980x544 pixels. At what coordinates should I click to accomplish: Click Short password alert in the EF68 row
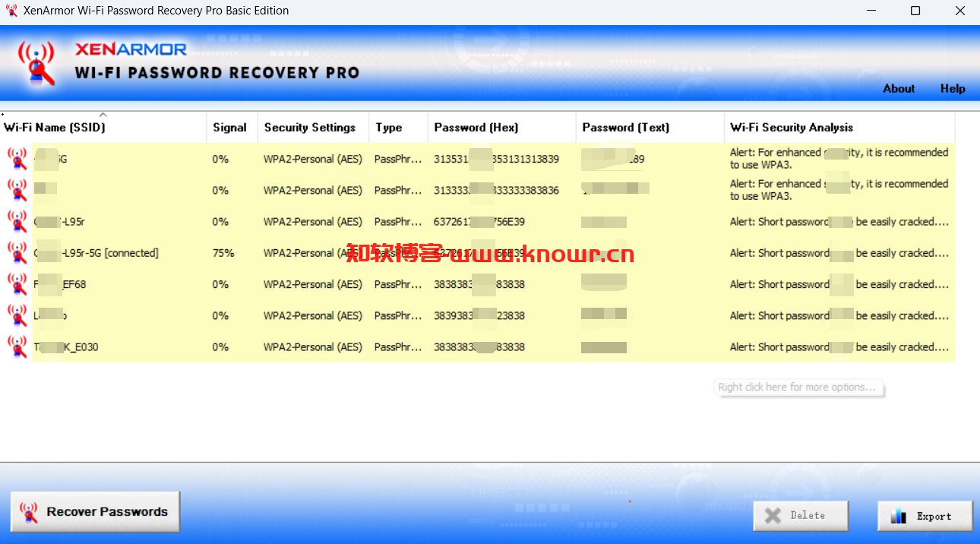pos(839,284)
